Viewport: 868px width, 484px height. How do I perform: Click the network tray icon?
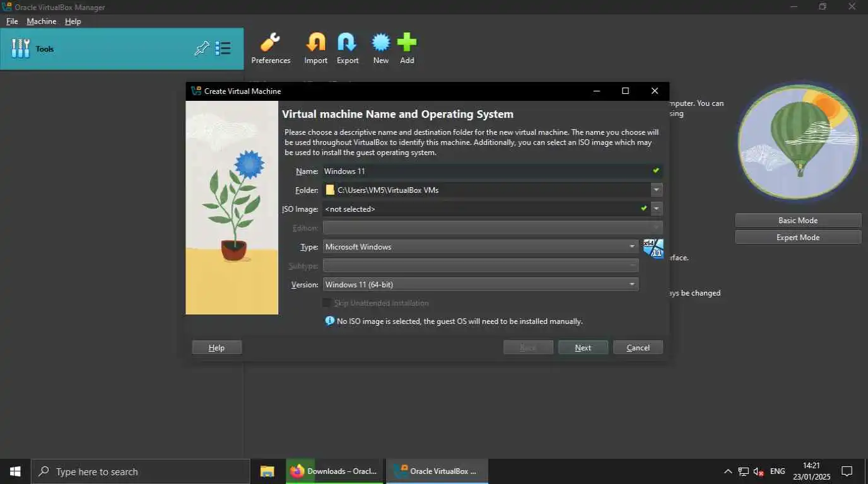point(744,471)
